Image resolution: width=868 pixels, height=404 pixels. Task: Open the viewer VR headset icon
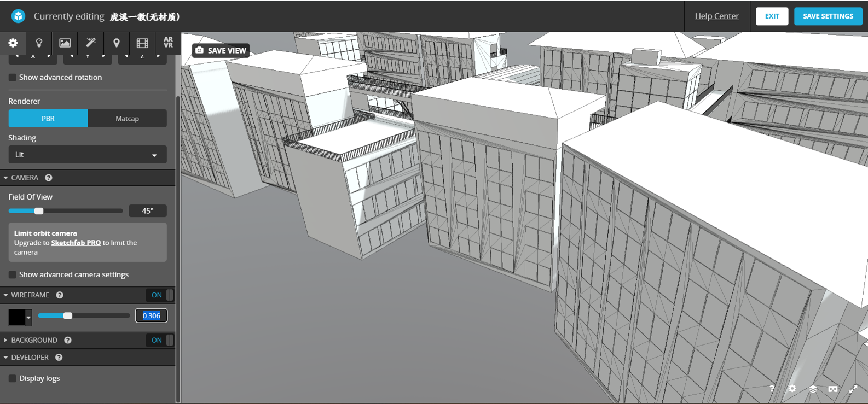(832, 389)
